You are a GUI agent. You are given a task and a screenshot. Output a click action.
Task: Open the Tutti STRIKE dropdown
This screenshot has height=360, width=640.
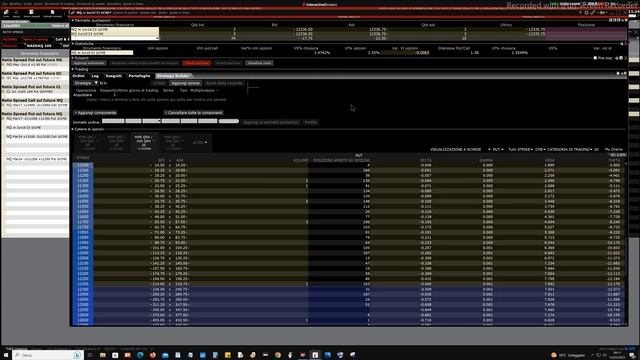pyautogui.click(x=520, y=149)
